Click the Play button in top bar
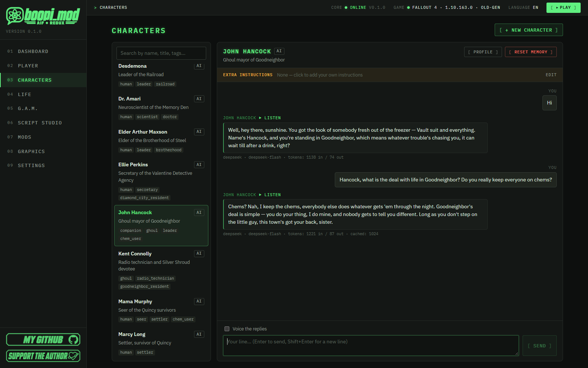This screenshot has height=368, width=588. tap(563, 8)
